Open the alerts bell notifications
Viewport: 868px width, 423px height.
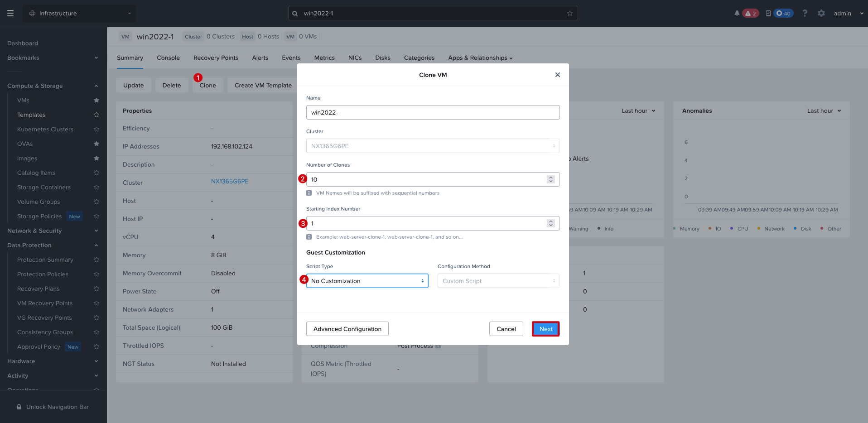click(737, 13)
